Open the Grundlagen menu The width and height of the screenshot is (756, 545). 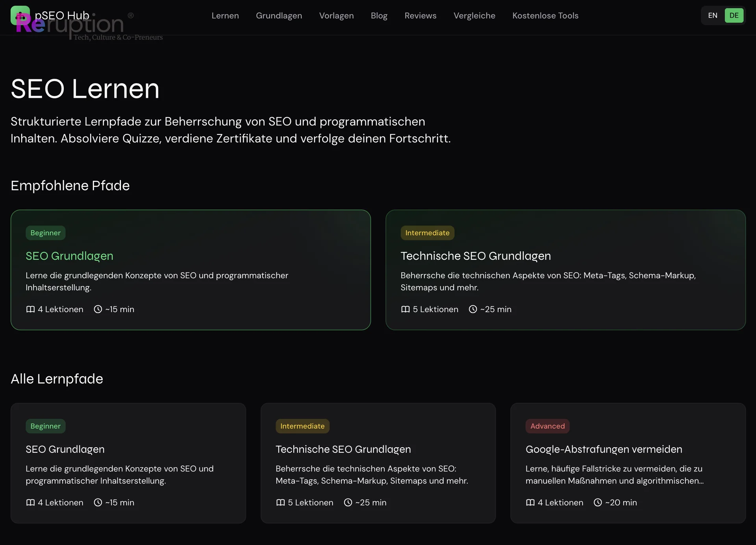coord(279,15)
